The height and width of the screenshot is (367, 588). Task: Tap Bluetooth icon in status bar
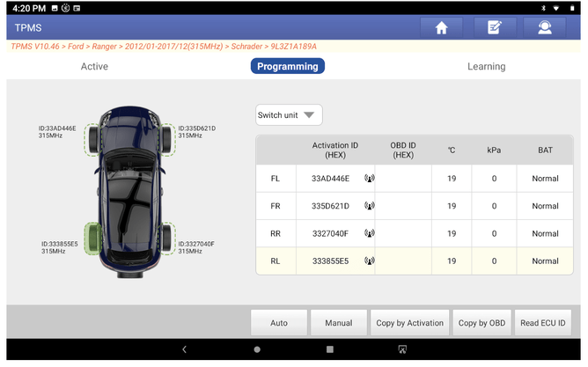(543, 8)
